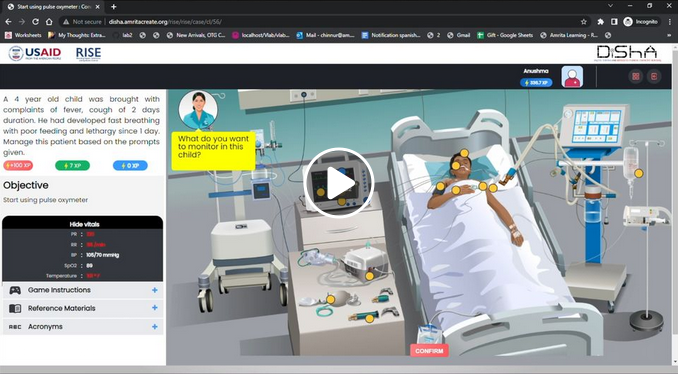
Task: Click the 336.7 XP badge under username
Action: tap(536, 83)
